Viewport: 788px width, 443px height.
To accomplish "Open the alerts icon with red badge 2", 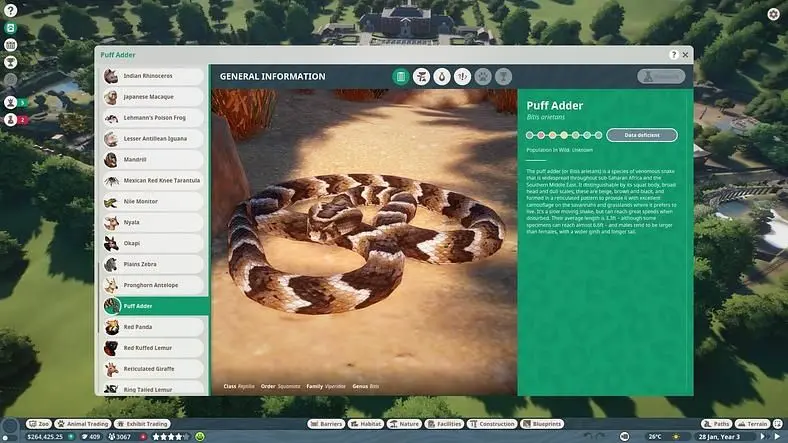I will 11,120.
